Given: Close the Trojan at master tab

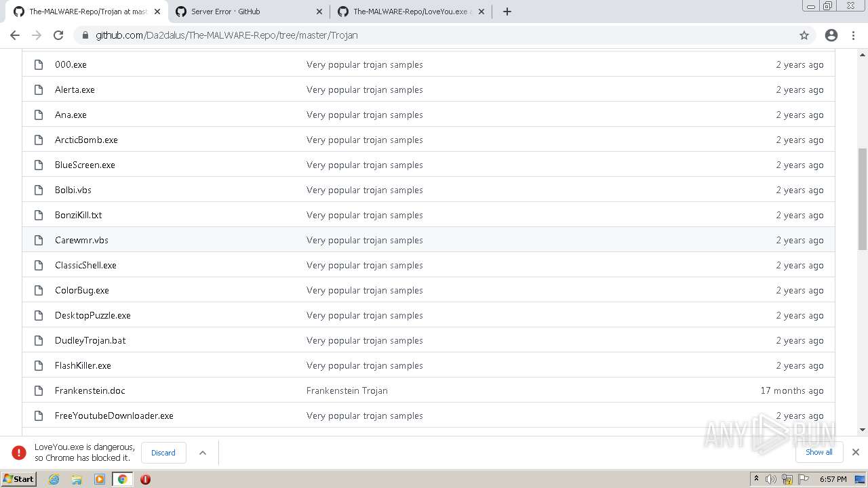Looking at the screenshot, I should [x=157, y=12].
